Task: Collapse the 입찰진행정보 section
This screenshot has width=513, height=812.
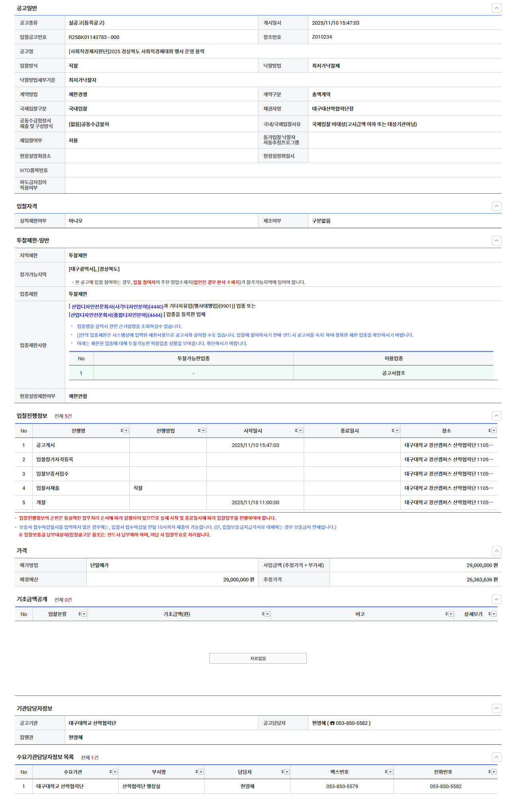Action: tap(496, 416)
